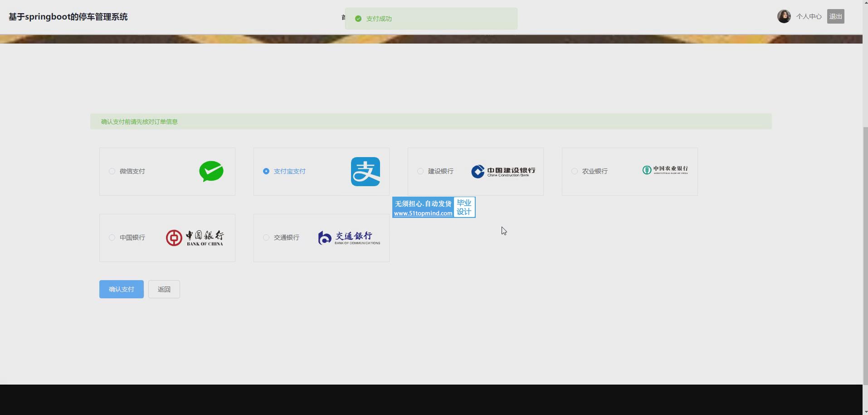Click the Bank of China logo
The height and width of the screenshot is (415, 868).
[195, 237]
